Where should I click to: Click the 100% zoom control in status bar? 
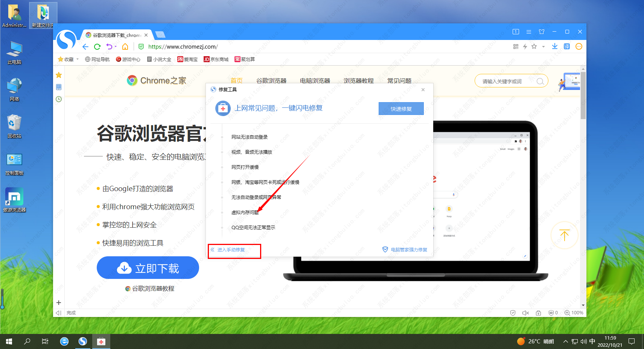[x=574, y=313]
